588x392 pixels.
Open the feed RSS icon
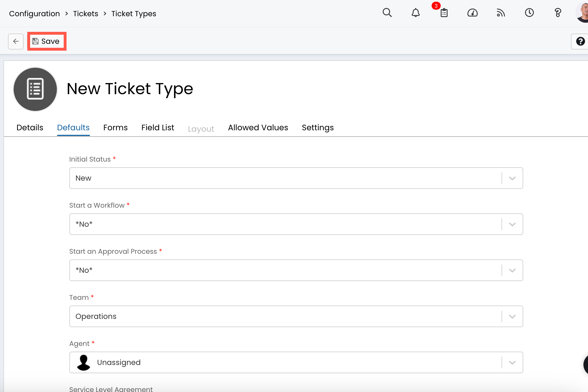point(501,13)
